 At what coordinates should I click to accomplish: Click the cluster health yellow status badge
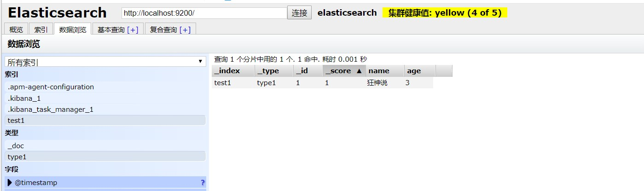coord(444,13)
